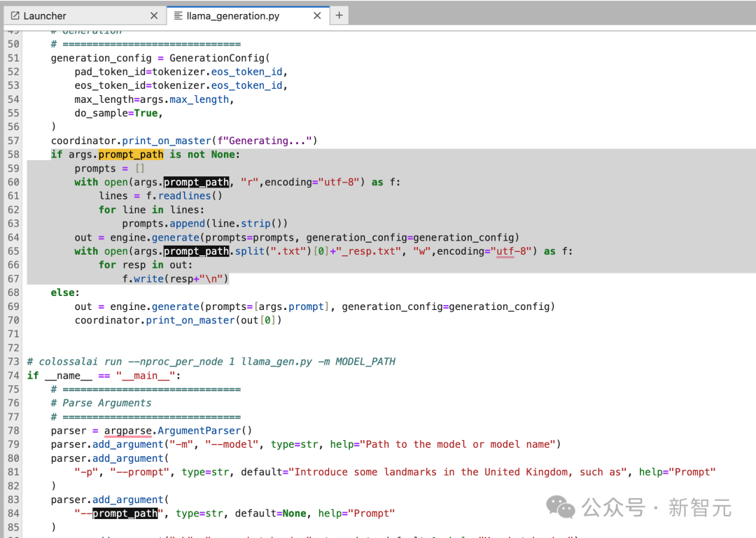The width and height of the screenshot is (756, 538).
Task: Click line number 58 in the gutter
Action: tap(13, 155)
